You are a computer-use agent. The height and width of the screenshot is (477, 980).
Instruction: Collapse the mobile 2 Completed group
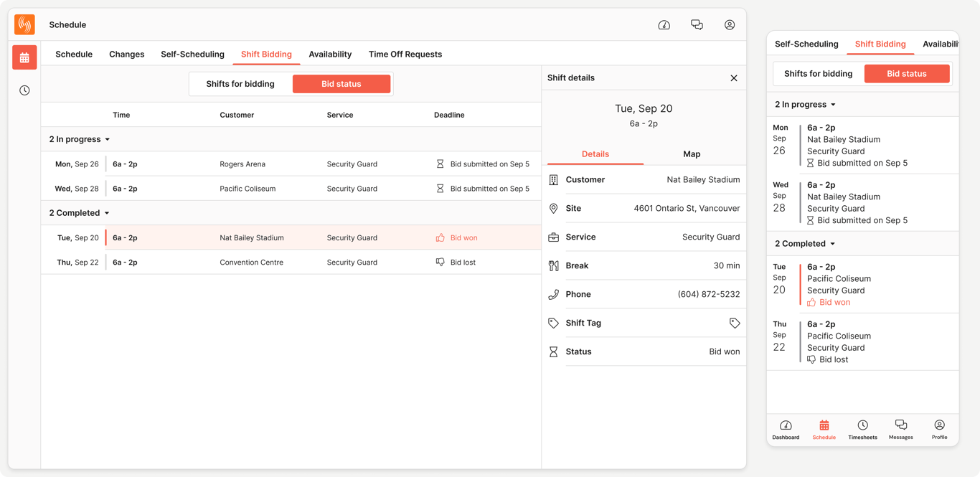pyautogui.click(x=806, y=244)
